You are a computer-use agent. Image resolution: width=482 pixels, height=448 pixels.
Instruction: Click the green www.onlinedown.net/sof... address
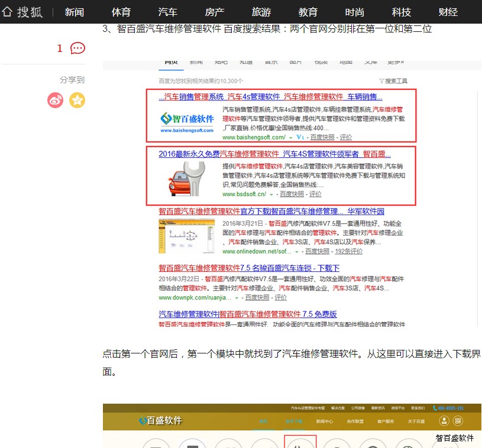(257, 251)
